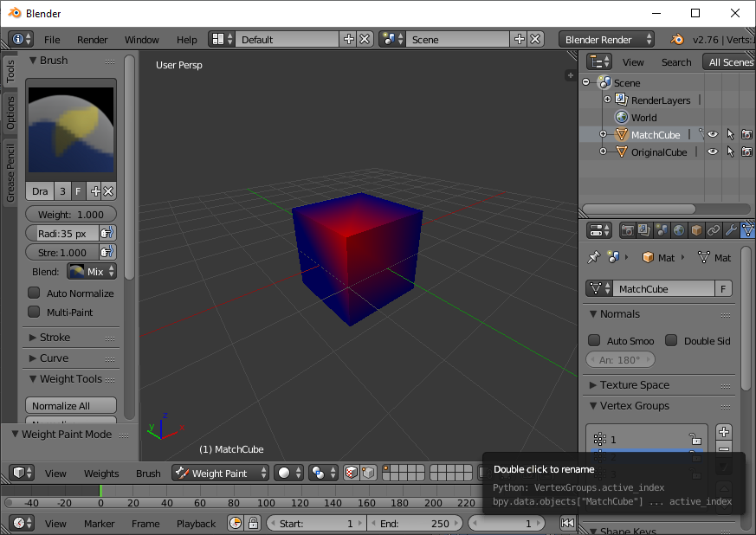The width and height of the screenshot is (756, 535).
Task: Add a new screen layout
Action: pyautogui.click(x=348, y=39)
